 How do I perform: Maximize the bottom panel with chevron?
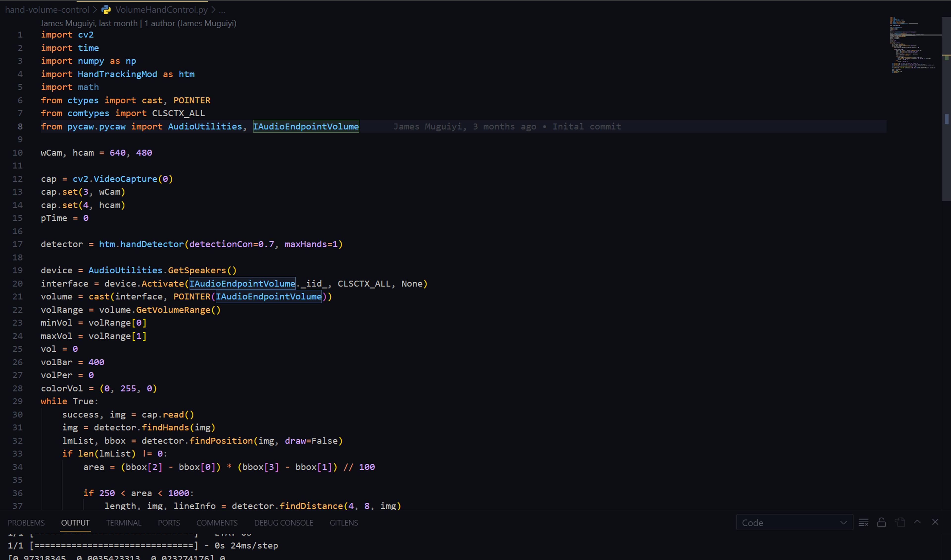click(x=917, y=522)
